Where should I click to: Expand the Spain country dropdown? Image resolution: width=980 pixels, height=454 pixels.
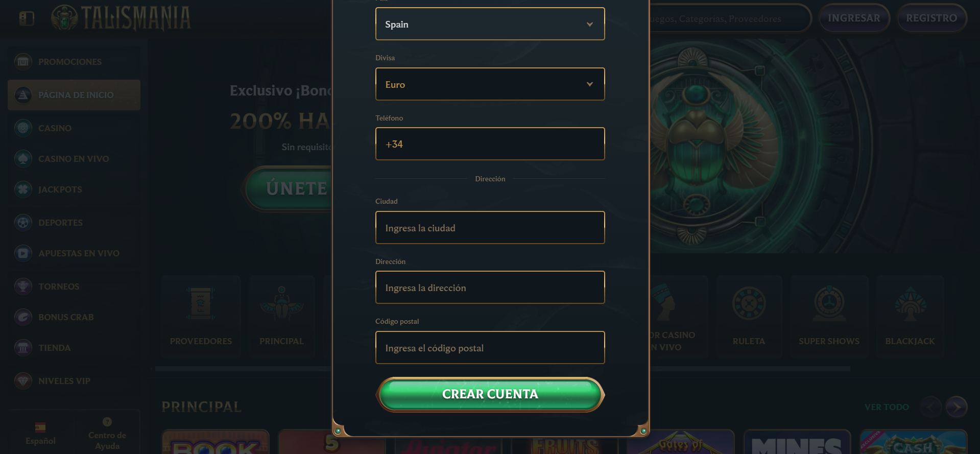point(490,24)
